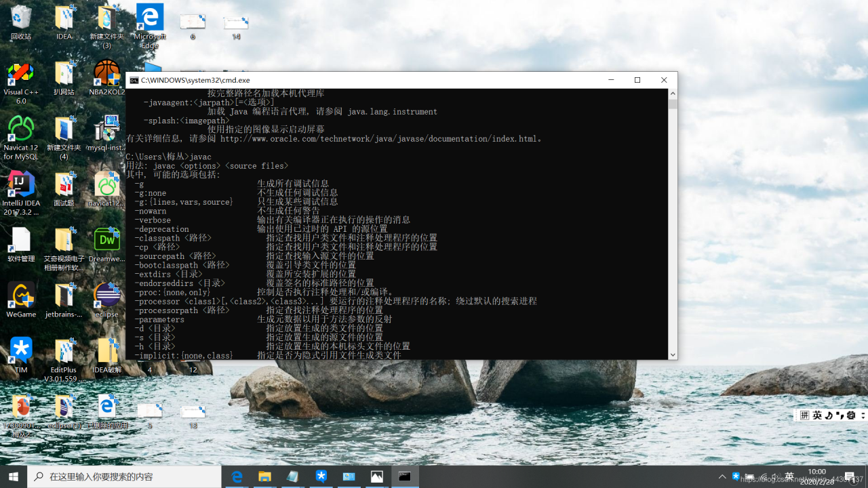Open the 面试题 folder on desktop
The image size is (868, 488).
pyautogui.click(x=64, y=189)
